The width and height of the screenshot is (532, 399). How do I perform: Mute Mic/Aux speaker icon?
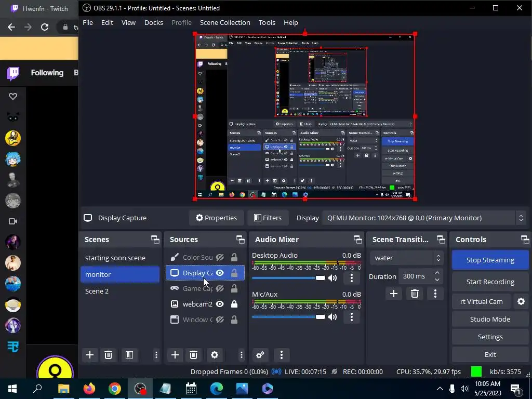332,317
